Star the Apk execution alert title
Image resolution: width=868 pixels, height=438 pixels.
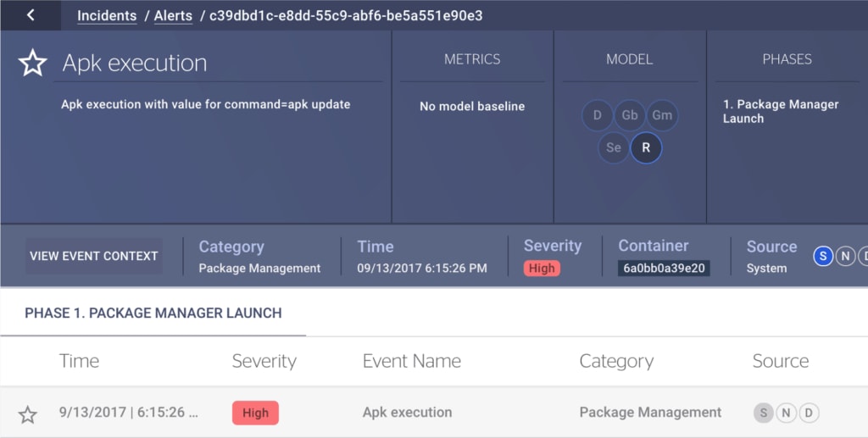coord(32,64)
